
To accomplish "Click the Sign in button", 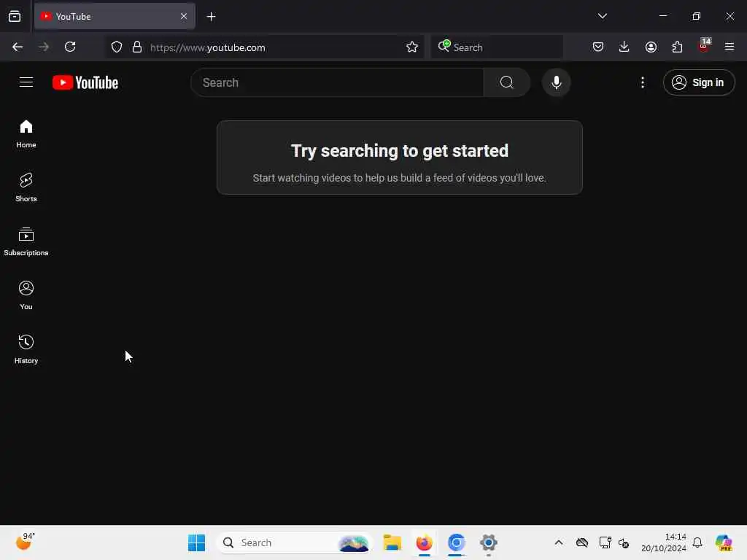I will tap(698, 82).
